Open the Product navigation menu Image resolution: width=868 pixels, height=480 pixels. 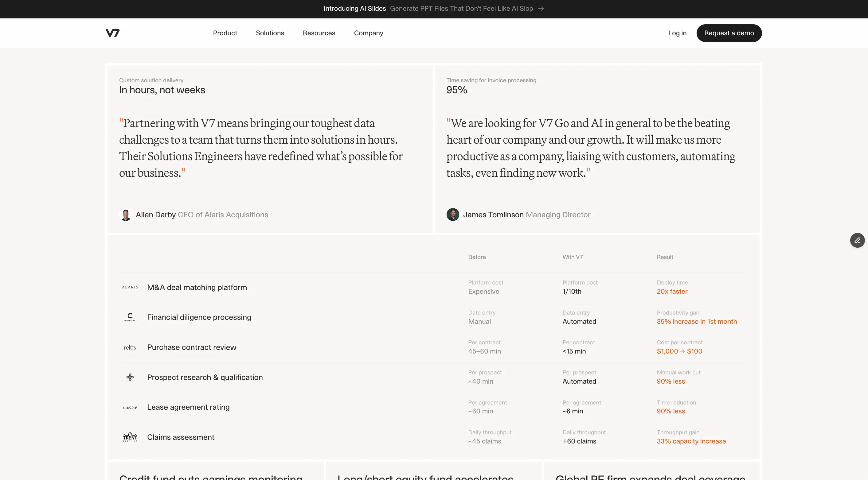pyautogui.click(x=225, y=33)
